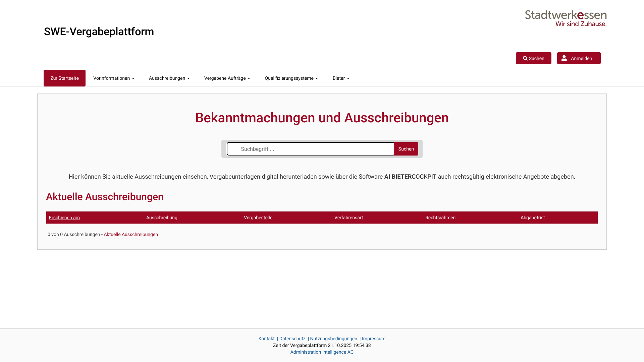Open the Kontakt footer link
644x362 pixels.
266,339
